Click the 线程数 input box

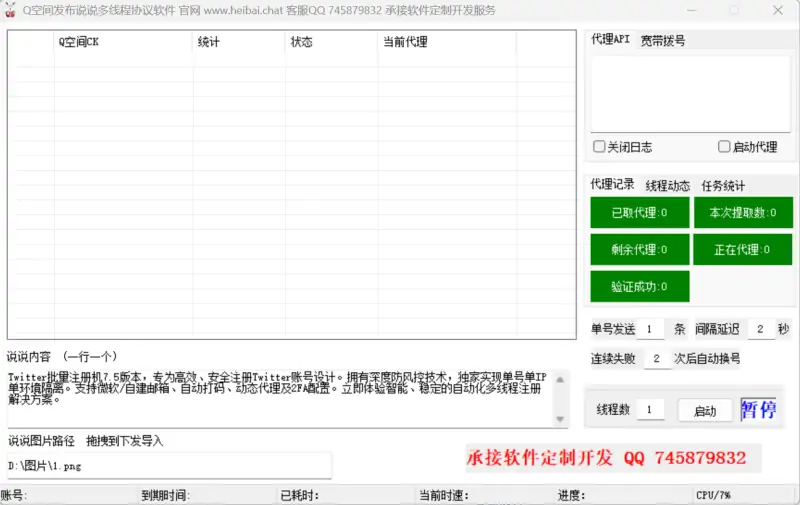tap(649, 410)
